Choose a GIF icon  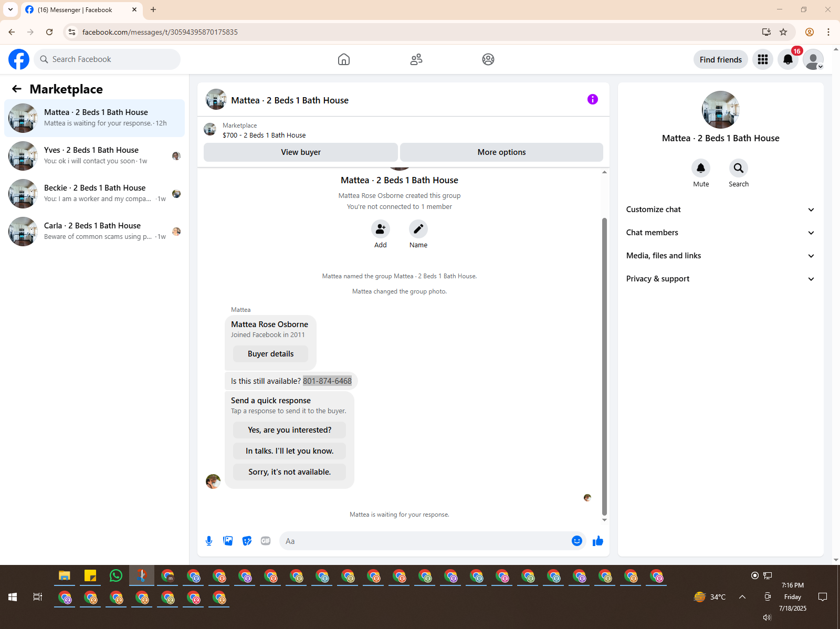266,541
